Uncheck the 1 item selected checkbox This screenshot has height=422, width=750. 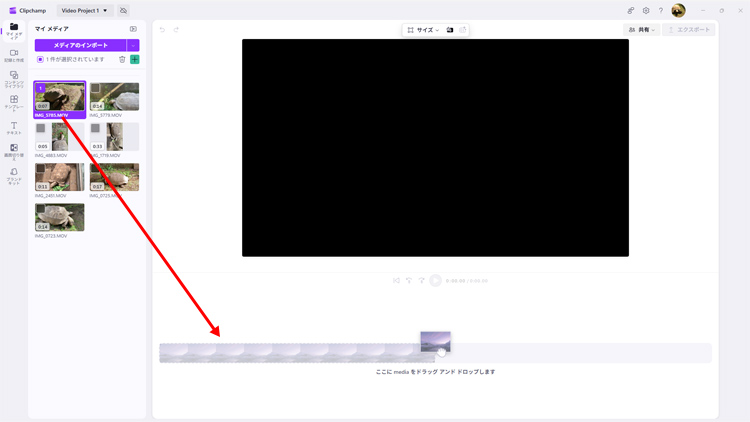[40, 59]
